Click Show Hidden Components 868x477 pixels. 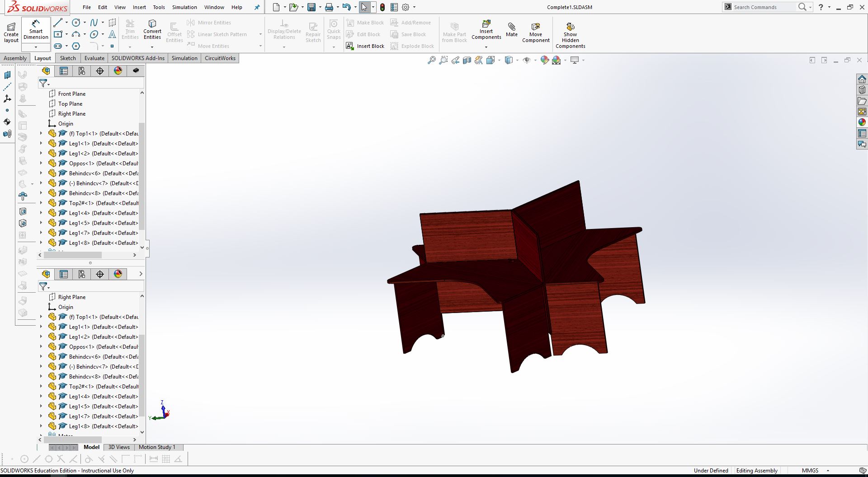pyautogui.click(x=570, y=35)
